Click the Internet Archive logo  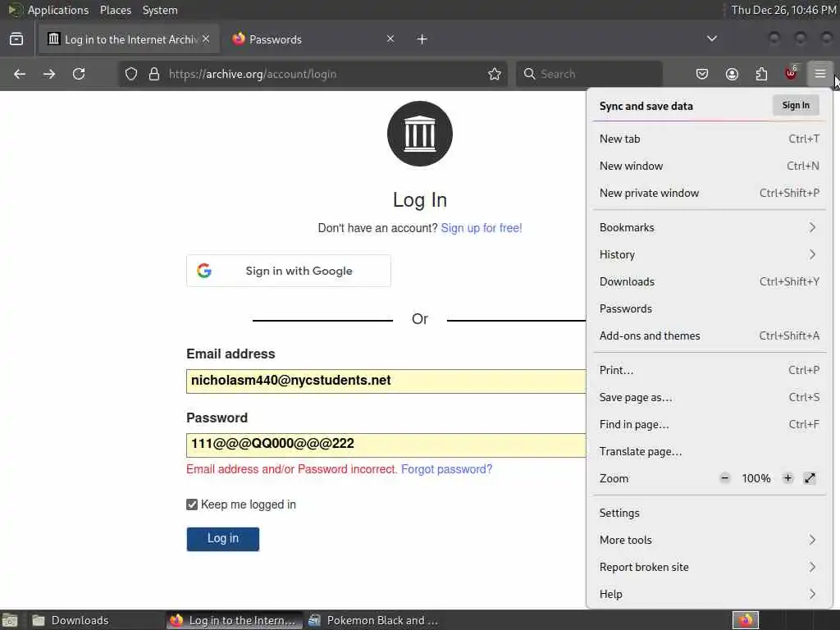click(x=420, y=134)
